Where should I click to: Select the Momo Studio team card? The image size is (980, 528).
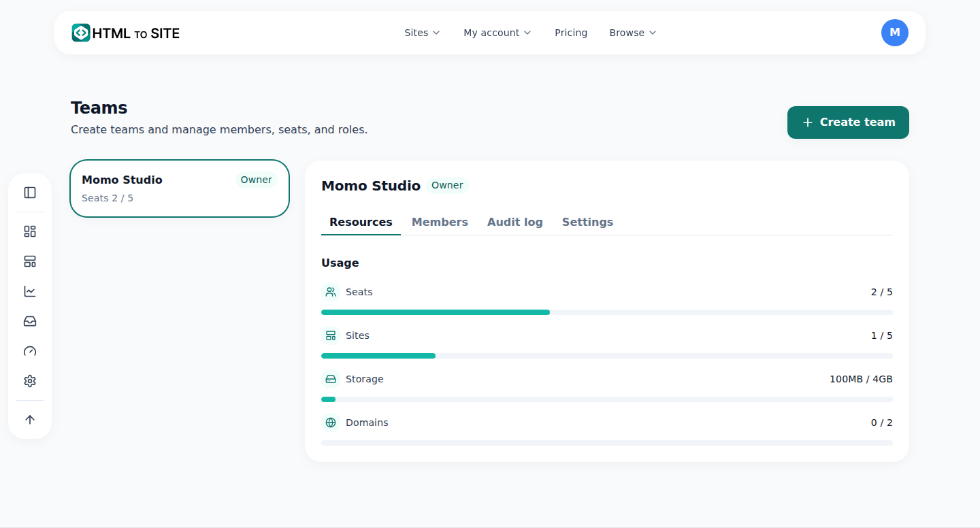(180, 188)
